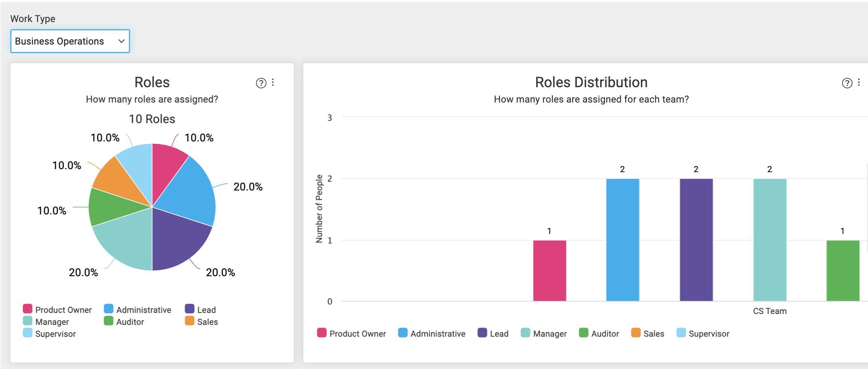Click the '10 Roles' total text
Screen dimensions: 868x369
tap(152, 119)
